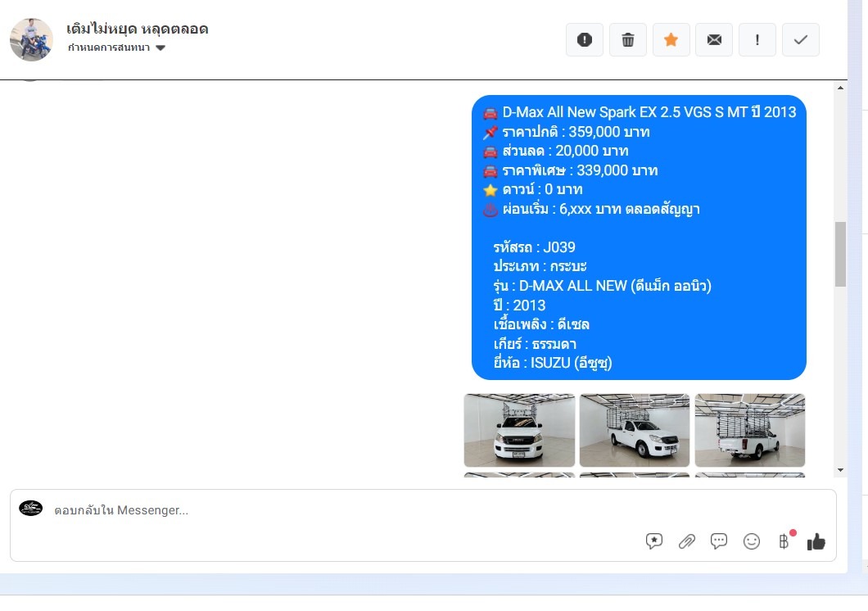
Task: Mark conversation unread with envelope icon
Action: pyautogui.click(x=714, y=40)
